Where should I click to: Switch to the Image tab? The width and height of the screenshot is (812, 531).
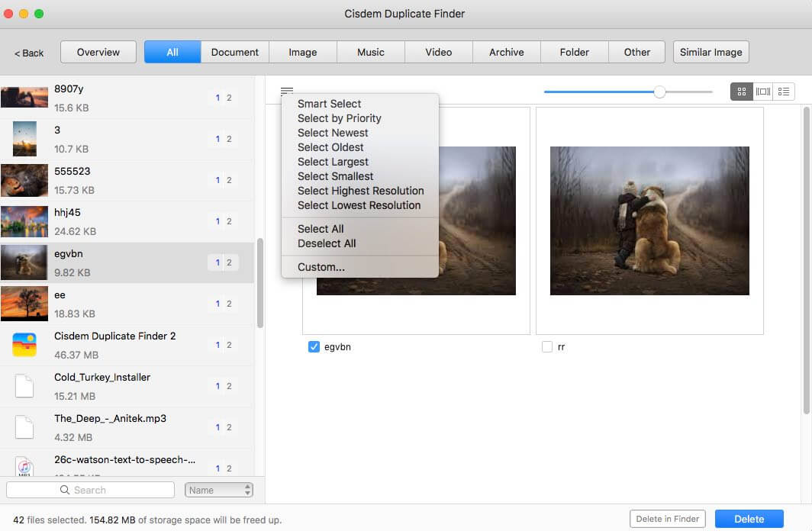[303, 52]
